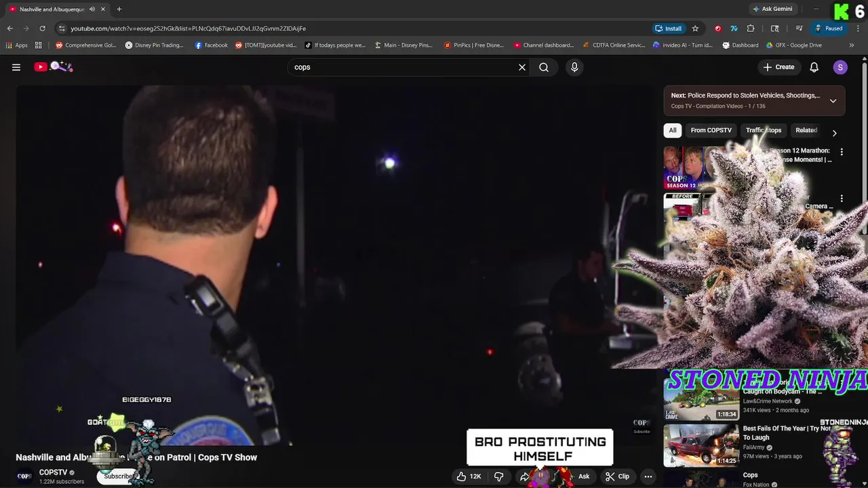Screen dimensions: 868x488
Task: Ask about this video
Action: pos(584,476)
